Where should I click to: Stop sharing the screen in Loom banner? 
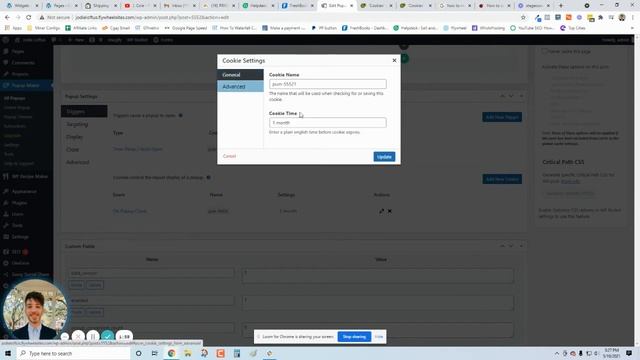pos(354,337)
